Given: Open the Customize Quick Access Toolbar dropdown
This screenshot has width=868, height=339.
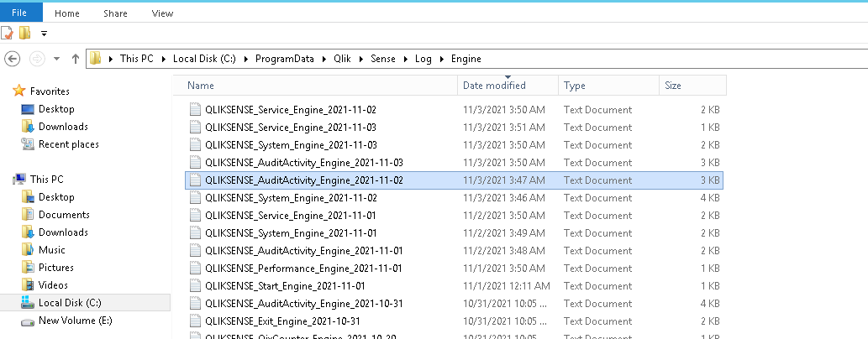Looking at the screenshot, I should pyautogui.click(x=45, y=34).
